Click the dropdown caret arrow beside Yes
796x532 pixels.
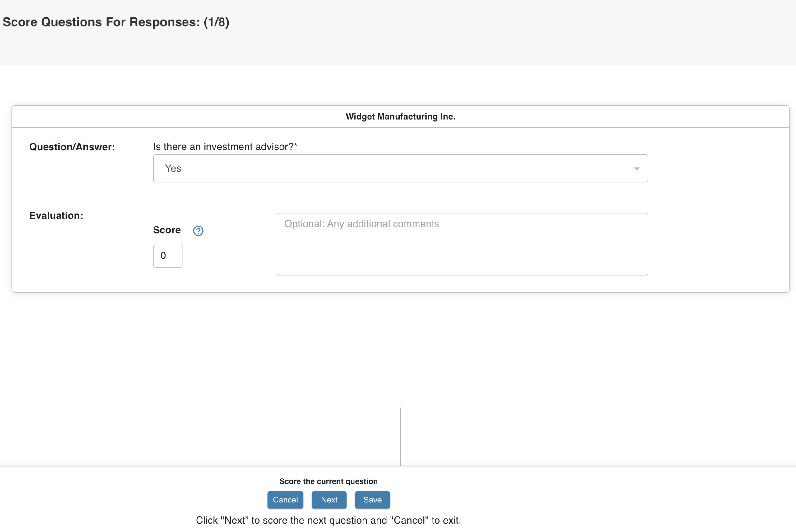click(x=636, y=169)
